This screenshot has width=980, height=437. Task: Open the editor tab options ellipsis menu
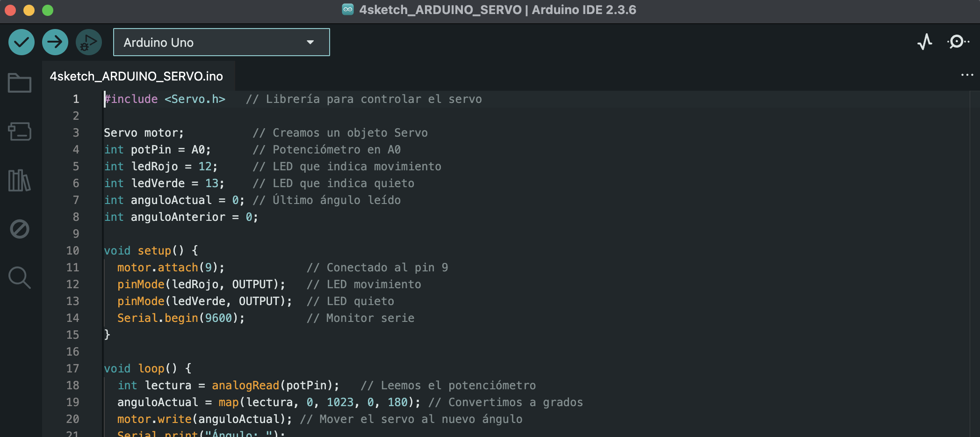pyautogui.click(x=967, y=75)
